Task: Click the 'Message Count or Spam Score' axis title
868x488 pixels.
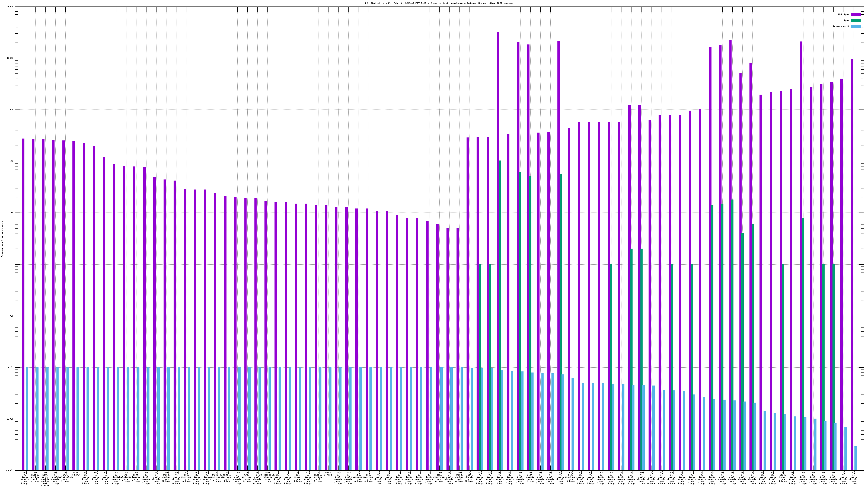Action: [2, 239]
